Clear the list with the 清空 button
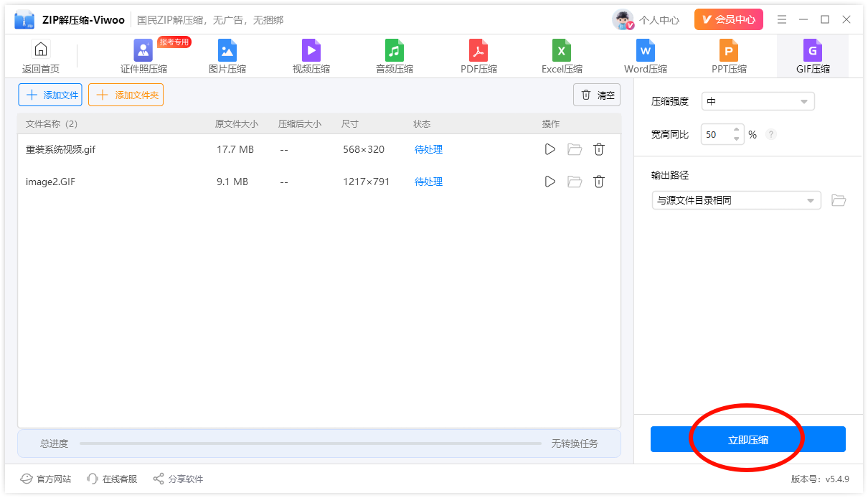Screen dimensions: 868x498 (x=597, y=95)
